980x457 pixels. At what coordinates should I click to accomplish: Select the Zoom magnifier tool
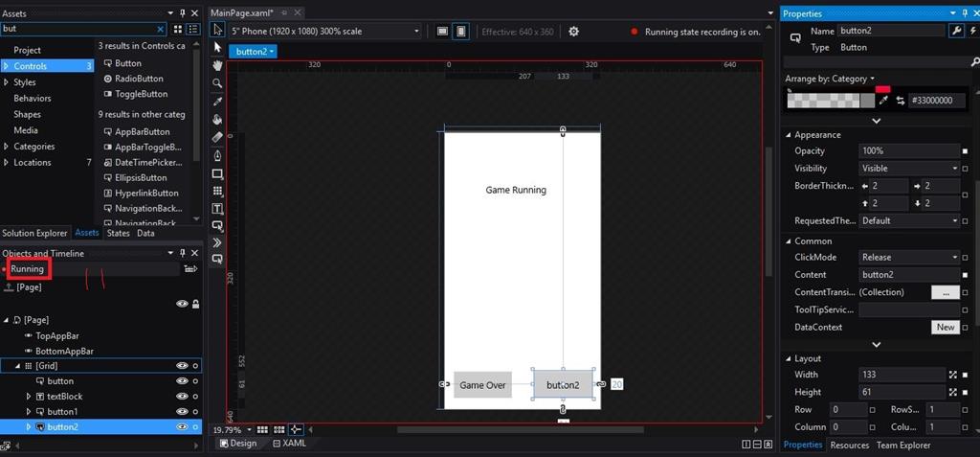point(217,83)
